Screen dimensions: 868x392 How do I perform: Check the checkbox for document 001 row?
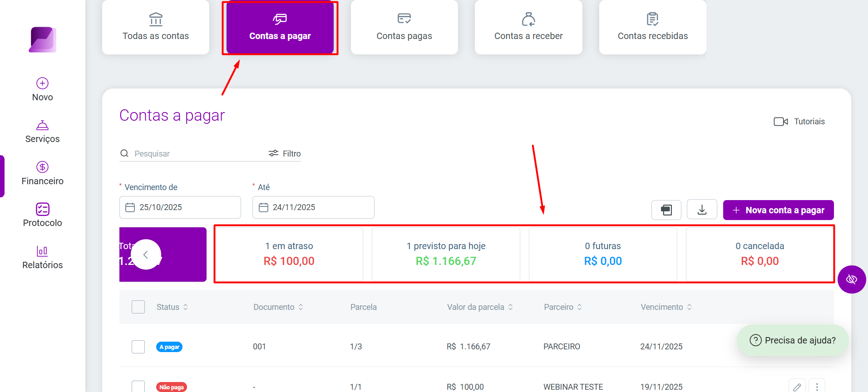[138, 347]
